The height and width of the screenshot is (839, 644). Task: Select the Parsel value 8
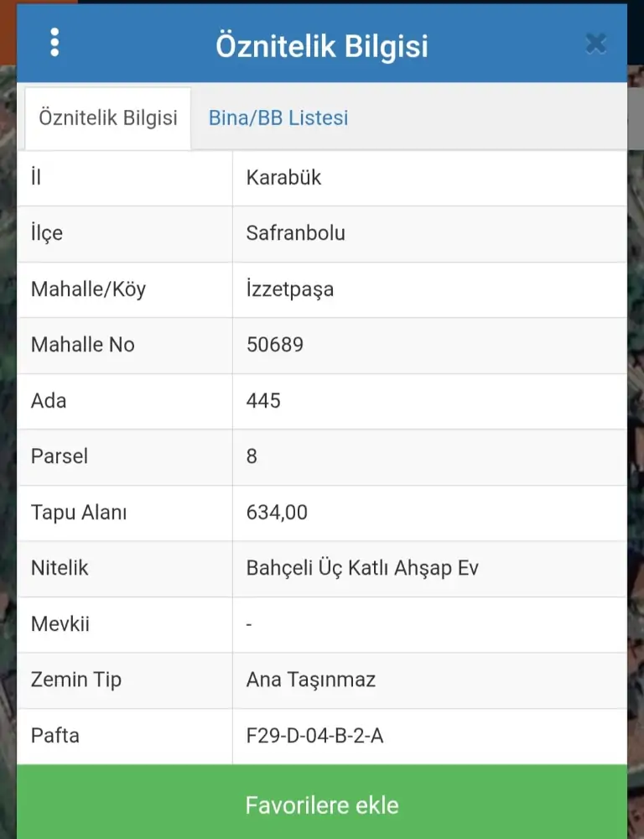(252, 456)
